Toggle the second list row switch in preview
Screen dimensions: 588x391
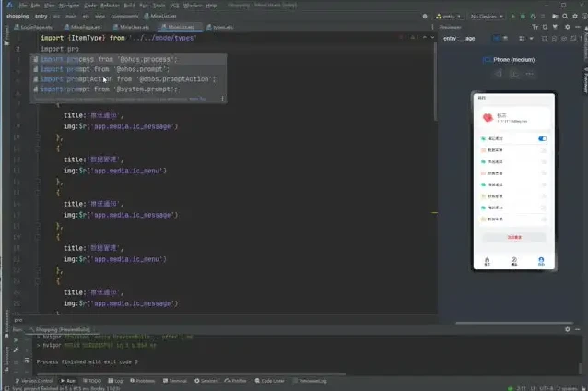click(543, 150)
